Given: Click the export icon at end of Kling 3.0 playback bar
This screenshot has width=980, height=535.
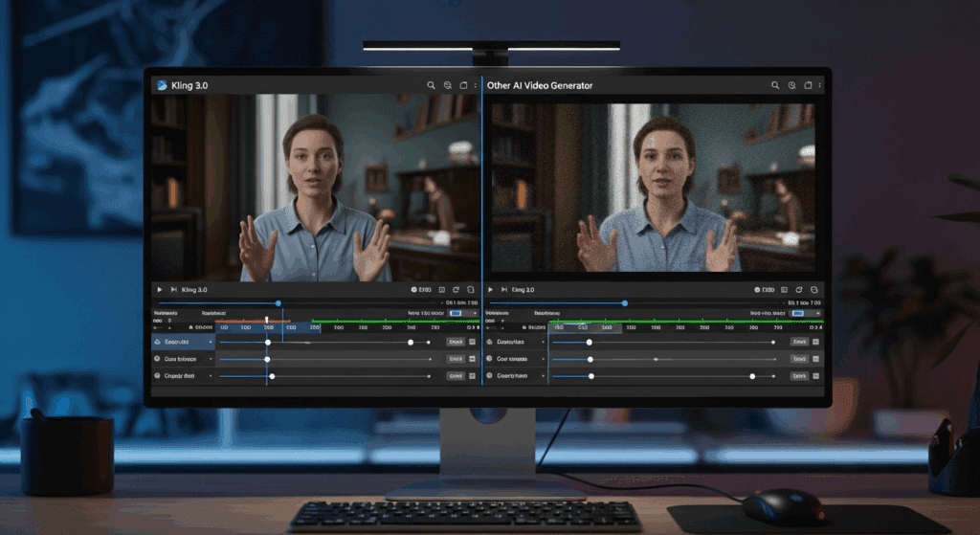Looking at the screenshot, I should pos(471,290).
